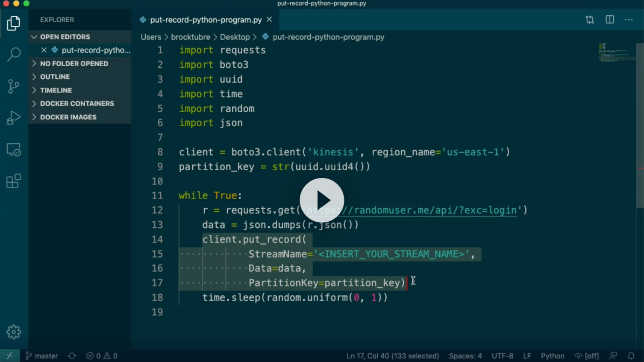Click 'json.dumps' on line 13
This screenshot has height=362, width=644.
[x=272, y=225]
